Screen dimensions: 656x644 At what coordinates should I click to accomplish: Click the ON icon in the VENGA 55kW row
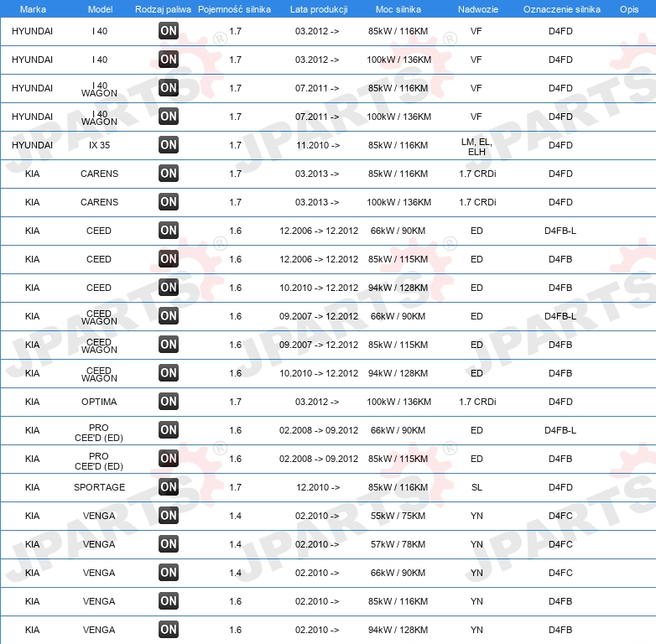click(x=169, y=515)
